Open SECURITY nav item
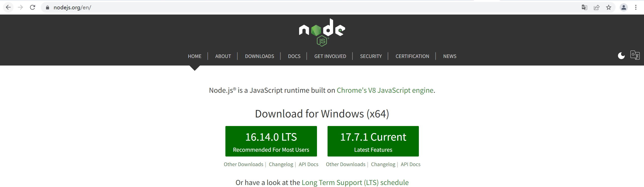 [x=371, y=56]
